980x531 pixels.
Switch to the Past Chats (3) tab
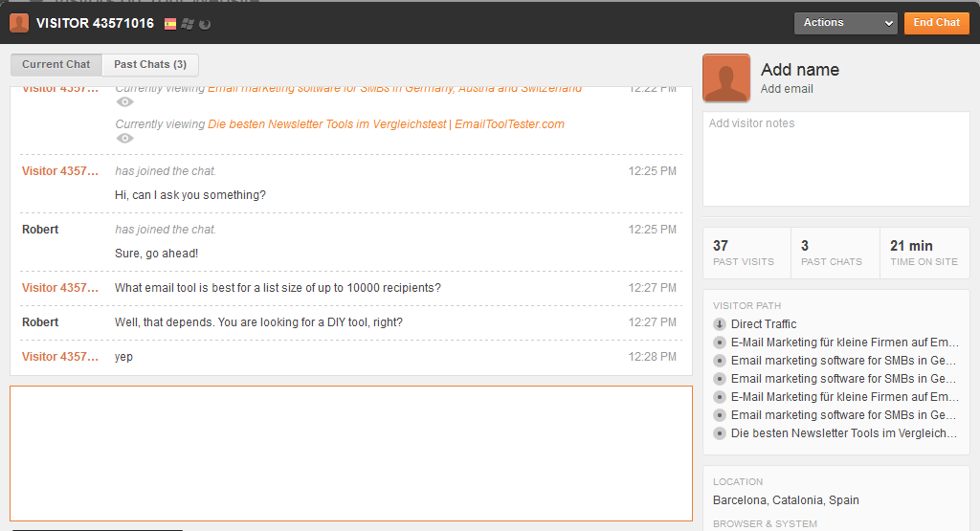[x=150, y=65]
